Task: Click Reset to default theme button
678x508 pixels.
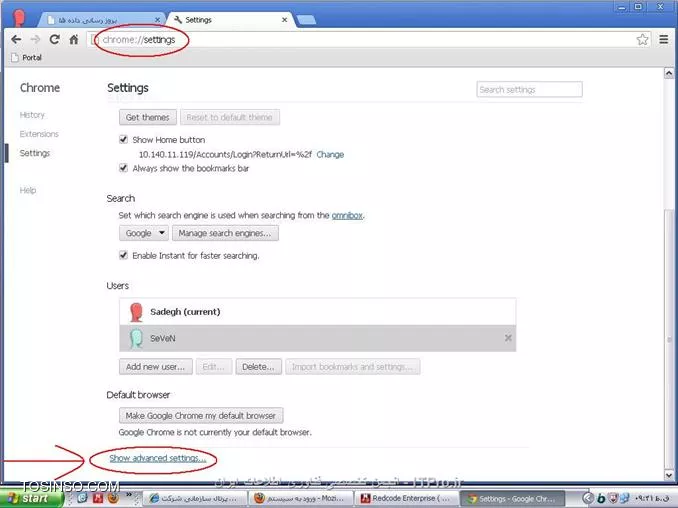Action: 230,117
